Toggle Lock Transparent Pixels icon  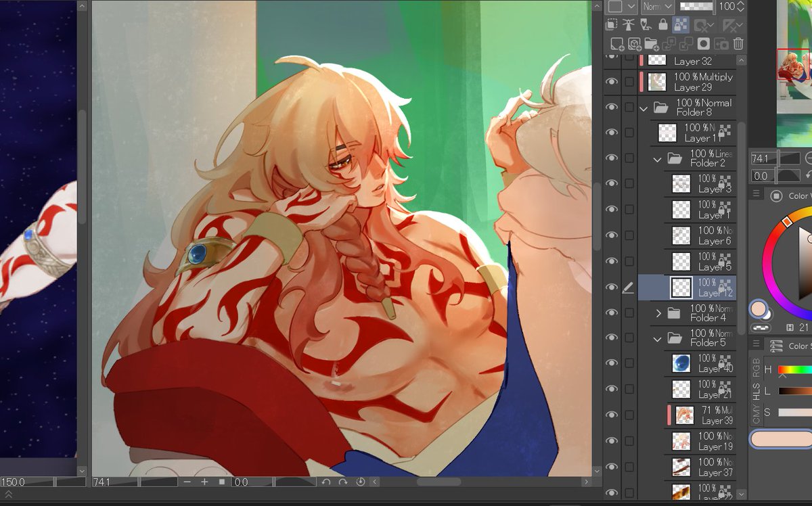pos(681,26)
